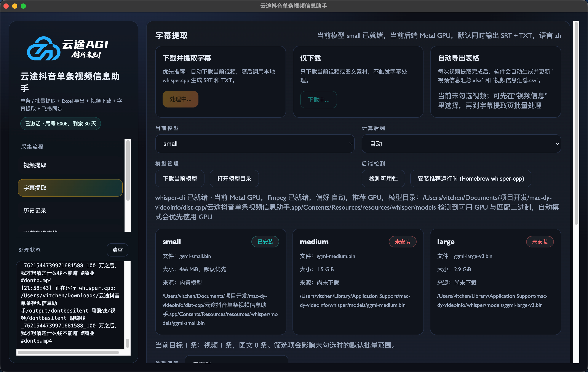588x372 pixels.
Task: Click the 云途AGI cloud logo
Action: tap(44, 48)
